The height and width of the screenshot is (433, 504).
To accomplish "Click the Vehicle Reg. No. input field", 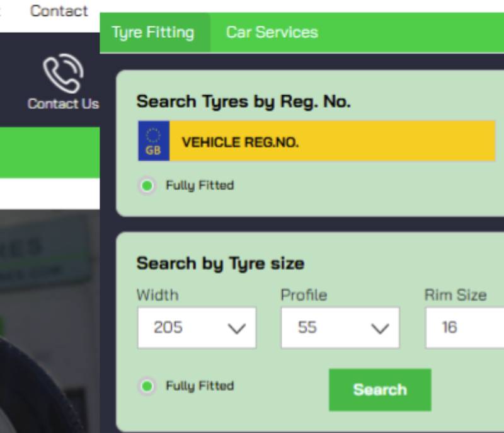I will (x=333, y=141).
